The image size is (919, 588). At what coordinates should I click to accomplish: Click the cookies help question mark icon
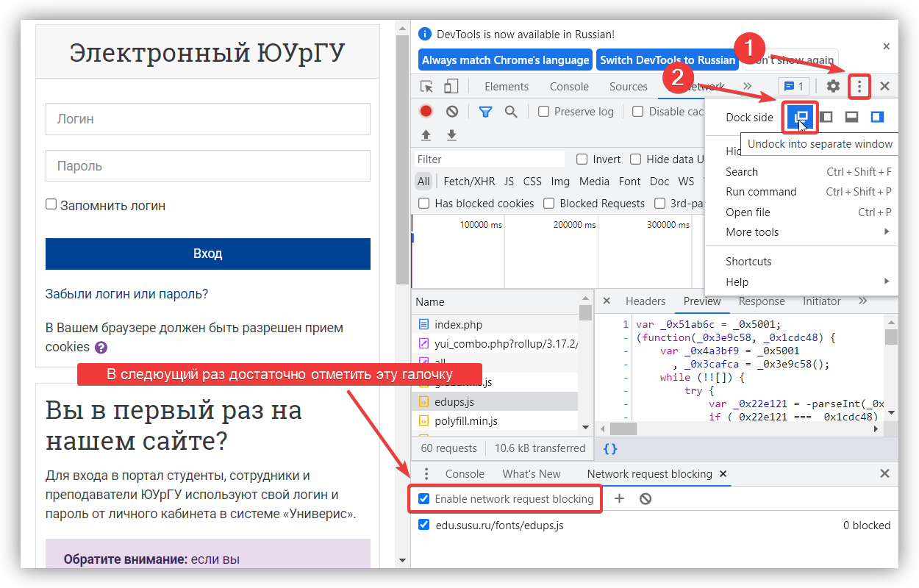coord(101,348)
